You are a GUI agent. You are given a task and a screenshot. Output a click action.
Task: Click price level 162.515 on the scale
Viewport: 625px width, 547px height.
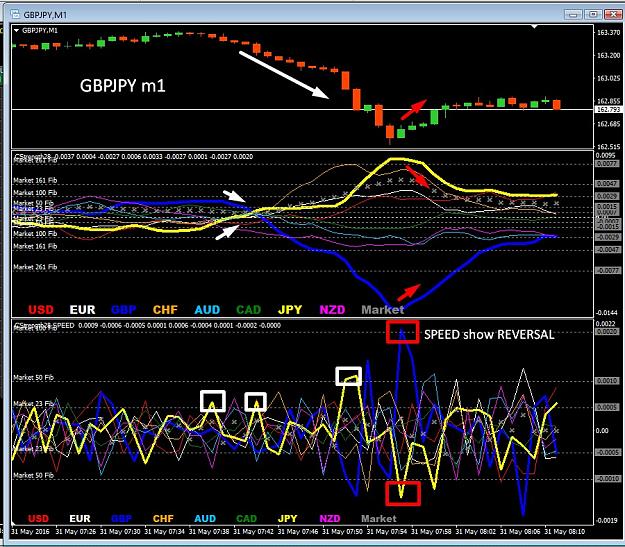click(x=608, y=146)
